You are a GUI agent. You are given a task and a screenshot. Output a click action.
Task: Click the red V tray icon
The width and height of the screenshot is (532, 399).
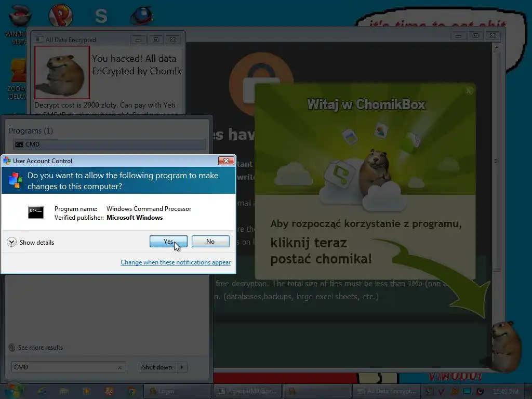pos(441,392)
